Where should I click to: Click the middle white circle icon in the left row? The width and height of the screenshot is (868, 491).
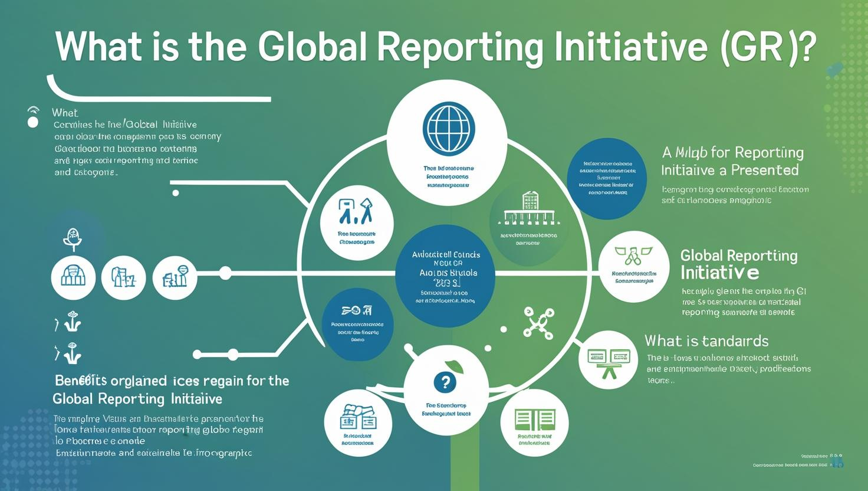coord(124,277)
